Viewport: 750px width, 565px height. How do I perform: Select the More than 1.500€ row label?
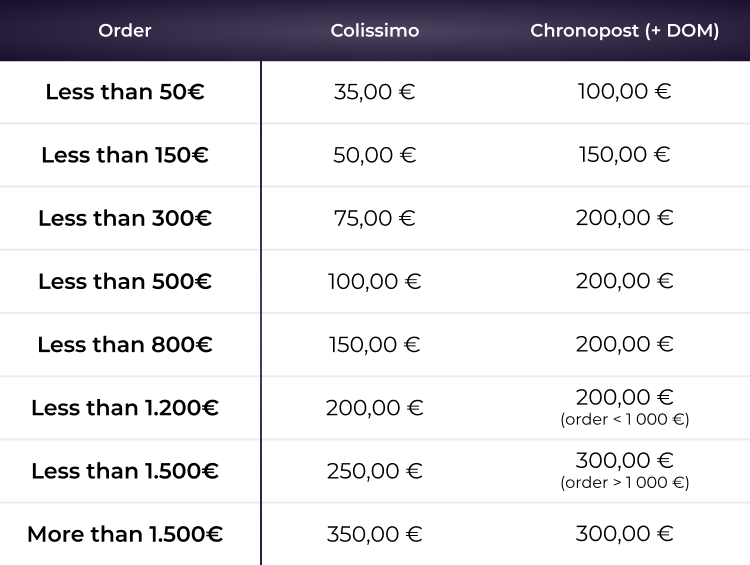point(125,534)
